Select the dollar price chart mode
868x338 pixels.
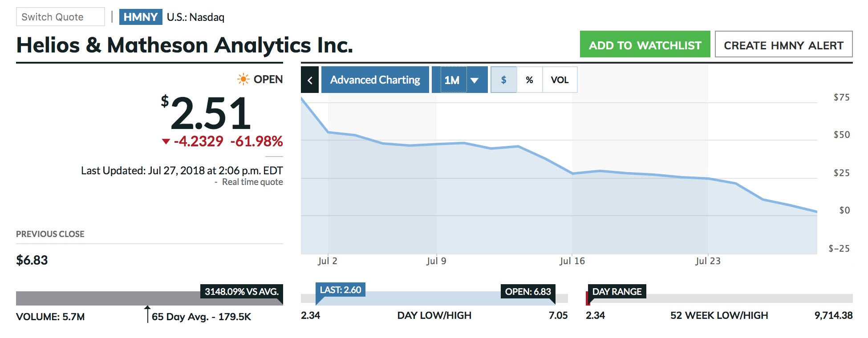tap(503, 80)
